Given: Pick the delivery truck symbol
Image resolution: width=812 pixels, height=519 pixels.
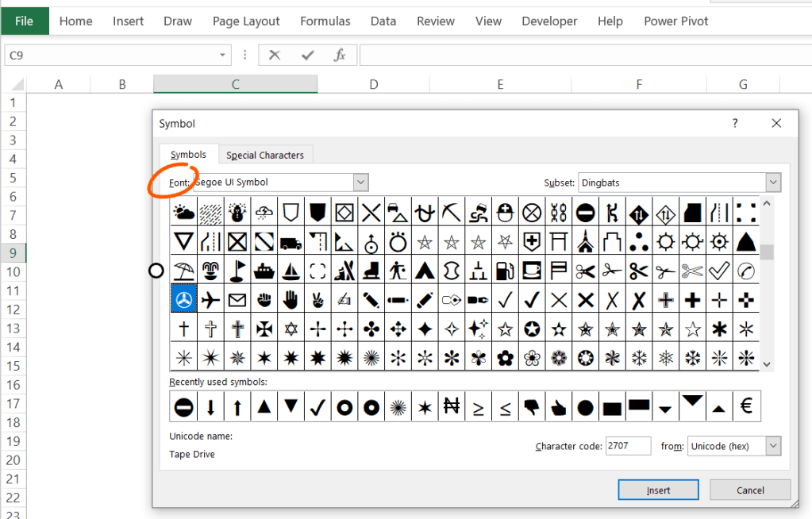Looking at the screenshot, I should 291,242.
